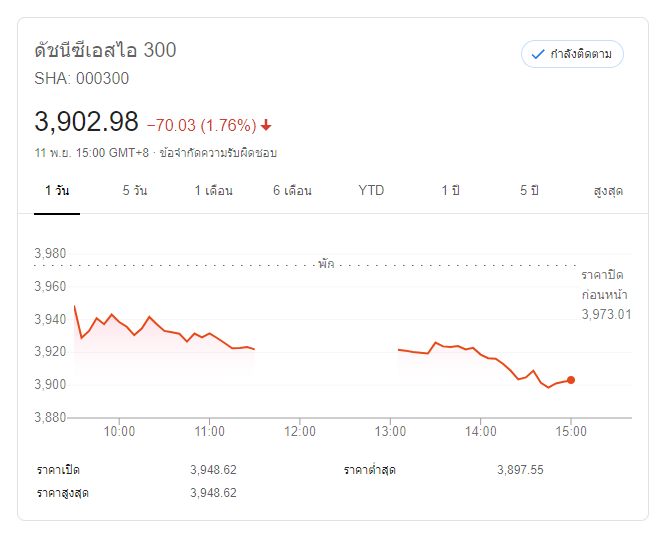Select the YTD tab

click(371, 190)
